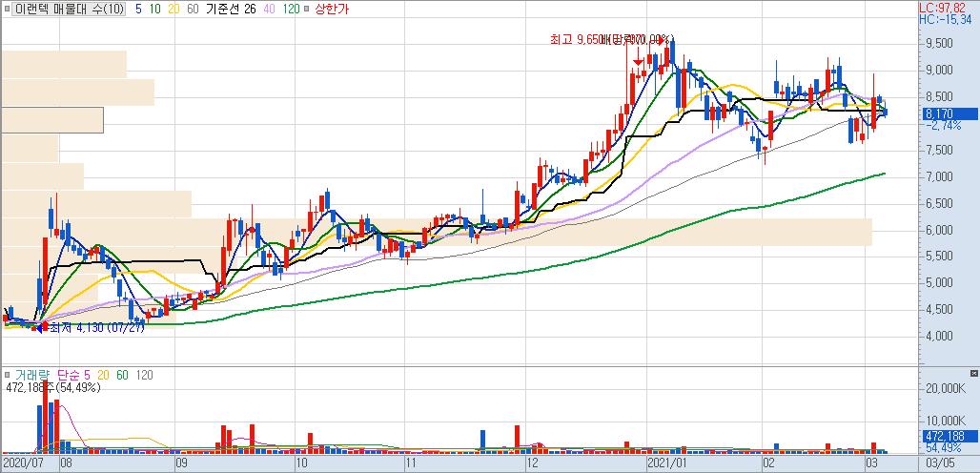Click the 12 month label on date axis
This screenshot has height=473, width=980.
pos(532,464)
